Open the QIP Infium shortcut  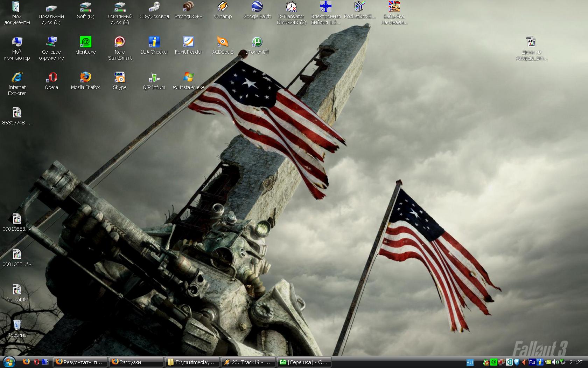[x=154, y=77]
